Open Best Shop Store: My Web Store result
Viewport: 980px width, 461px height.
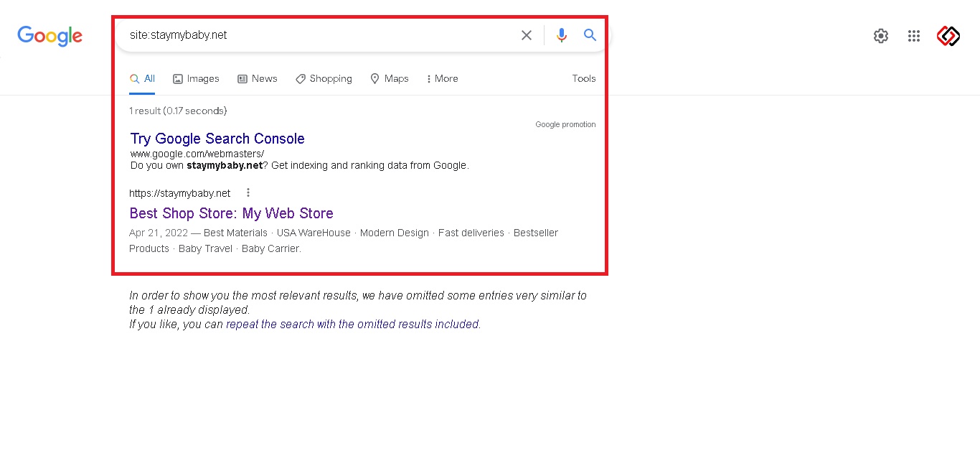click(231, 213)
